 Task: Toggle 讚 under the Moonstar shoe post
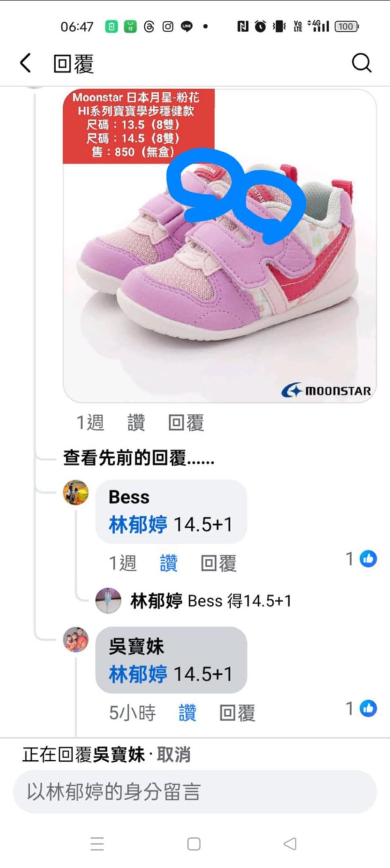pyautogui.click(x=136, y=423)
